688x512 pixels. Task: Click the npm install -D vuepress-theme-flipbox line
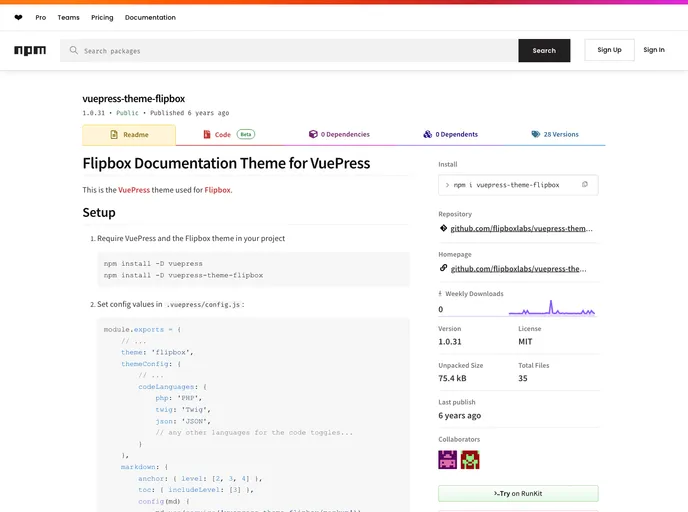pos(183,276)
